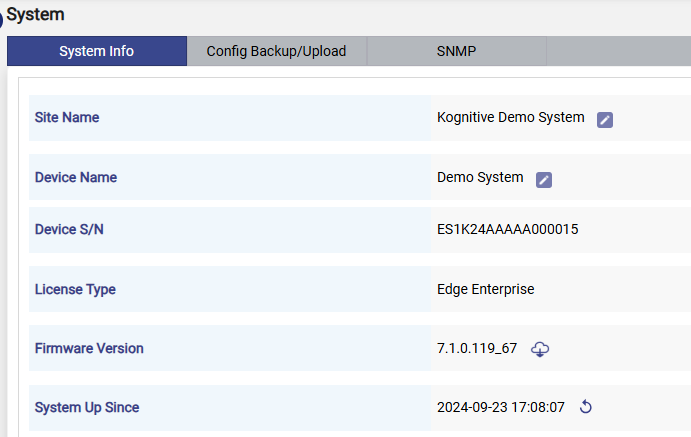Edit the Site Name with pencil icon
Image resolution: width=691 pixels, height=437 pixels.
pyautogui.click(x=605, y=119)
